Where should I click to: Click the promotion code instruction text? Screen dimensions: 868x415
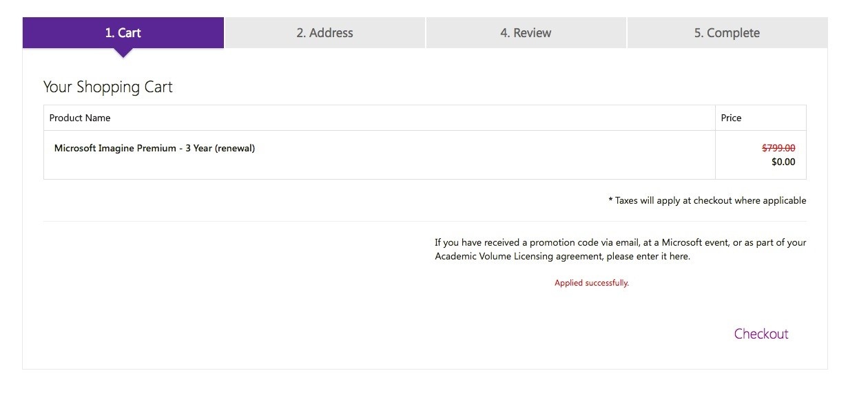(620, 249)
